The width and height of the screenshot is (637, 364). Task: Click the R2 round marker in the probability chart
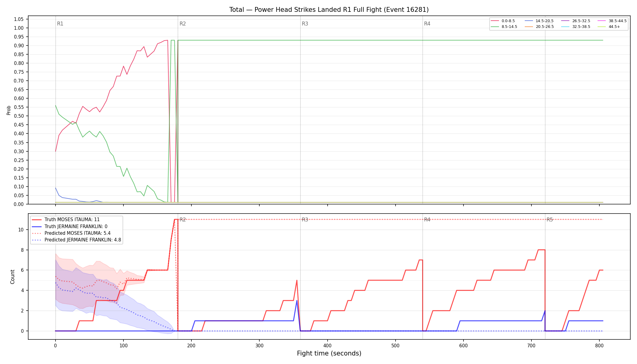tap(183, 24)
